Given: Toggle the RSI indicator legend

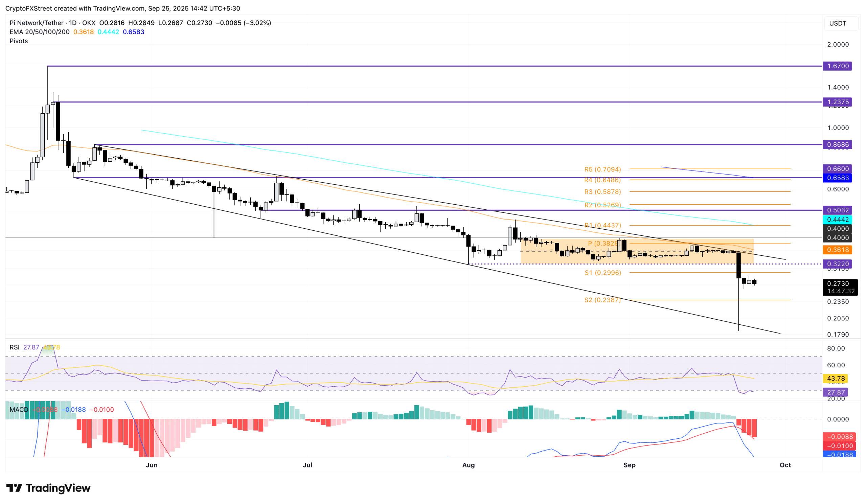Looking at the screenshot, I should pyautogui.click(x=15, y=347).
